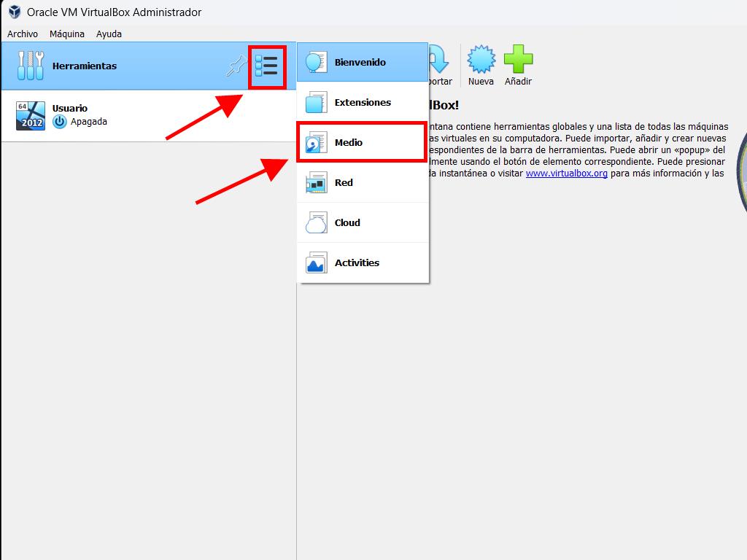Click the Usuario 2012 OS icon
747x560 pixels.
[31, 115]
